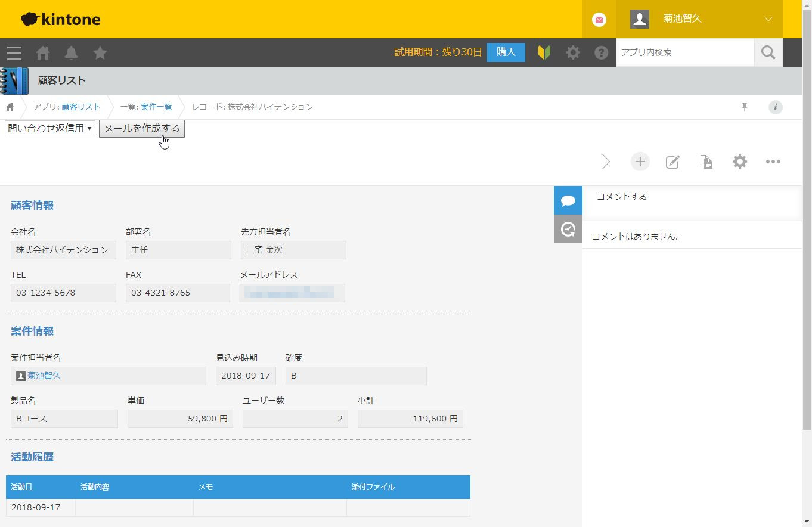Open the more options ellipsis menu

pyautogui.click(x=773, y=162)
